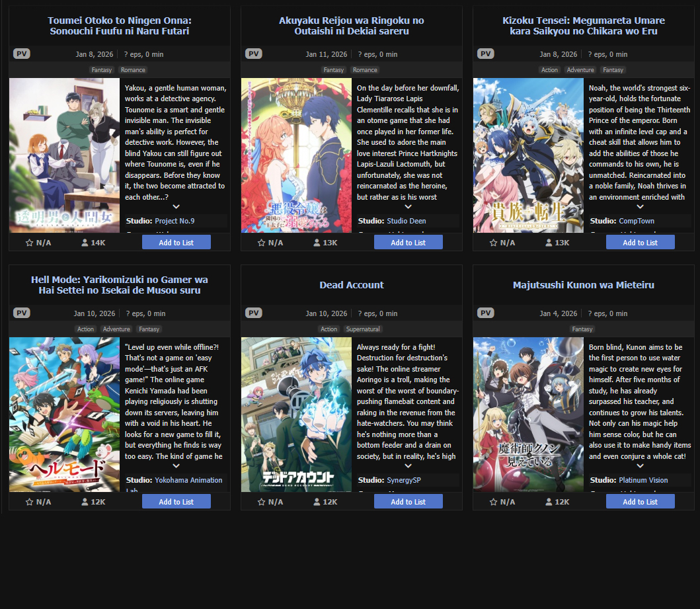Click the members icon under Majutsushi Kunon
700x609 pixels.
pos(549,502)
